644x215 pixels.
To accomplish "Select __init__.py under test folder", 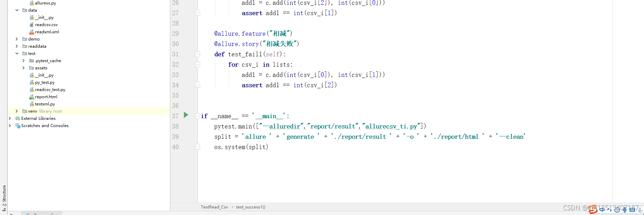I will 42,75.
